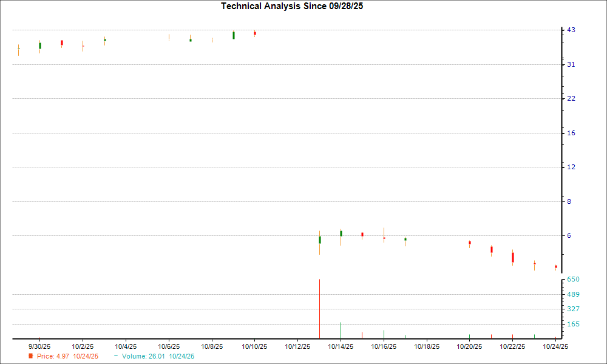The width and height of the screenshot is (607, 364).
Task: Select the '165' volume axis label
Action: tap(572, 323)
